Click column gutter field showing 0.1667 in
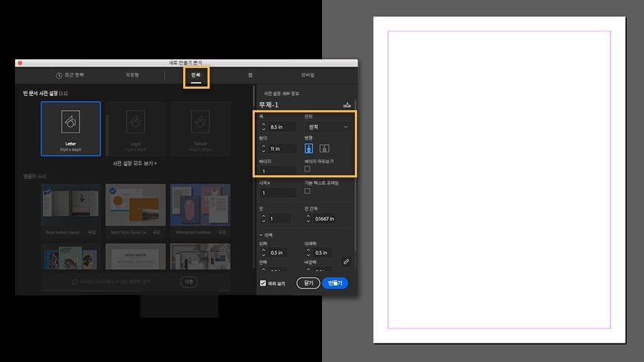Screen dimensions: 644x362 [x=324, y=219]
